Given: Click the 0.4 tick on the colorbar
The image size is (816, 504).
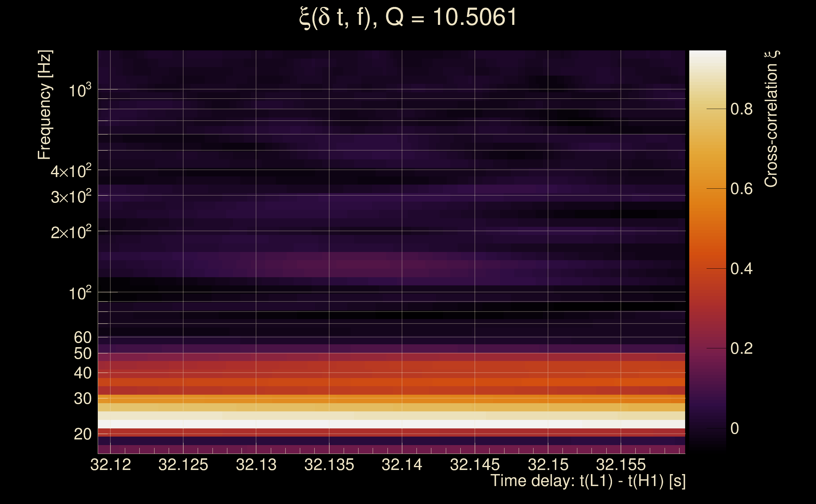Looking at the screenshot, I should (x=741, y=269).
